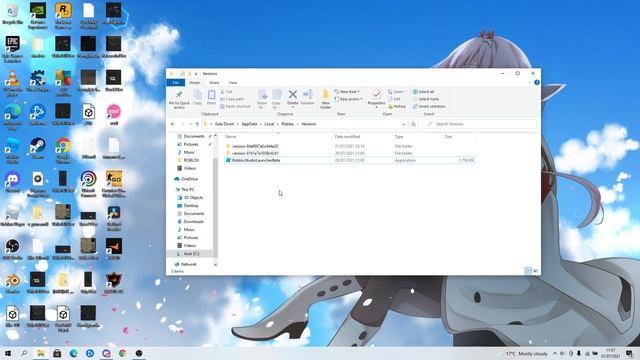Open the New item dropdown
The image size is (640, 360).
[x=347, y=92]
